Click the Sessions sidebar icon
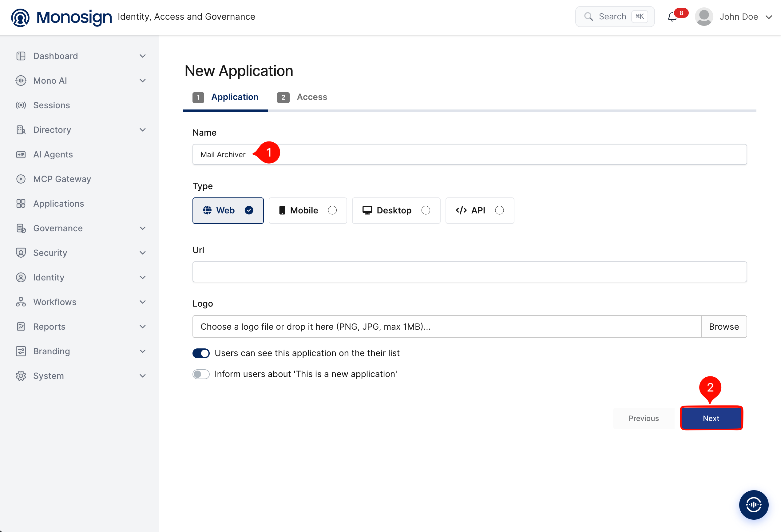This screenshot has height=532, width=781. pyautogui.click(x=21, y=105)
